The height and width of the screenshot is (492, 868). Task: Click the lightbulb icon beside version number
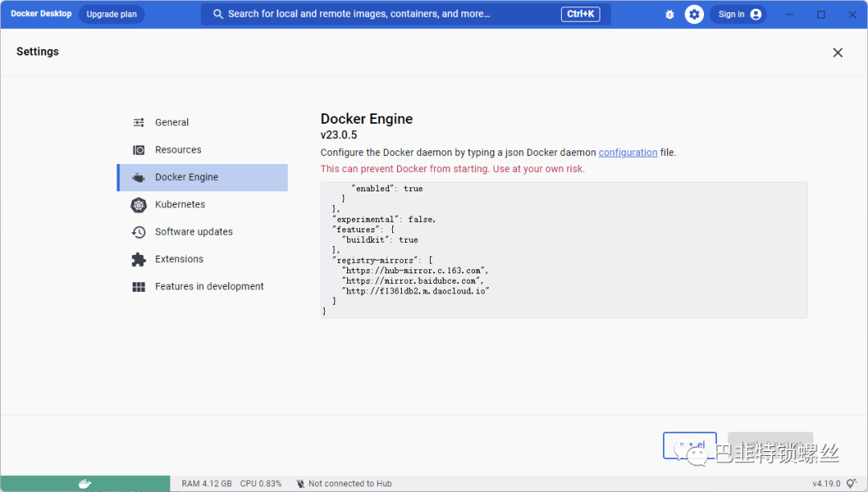[851, 483]
